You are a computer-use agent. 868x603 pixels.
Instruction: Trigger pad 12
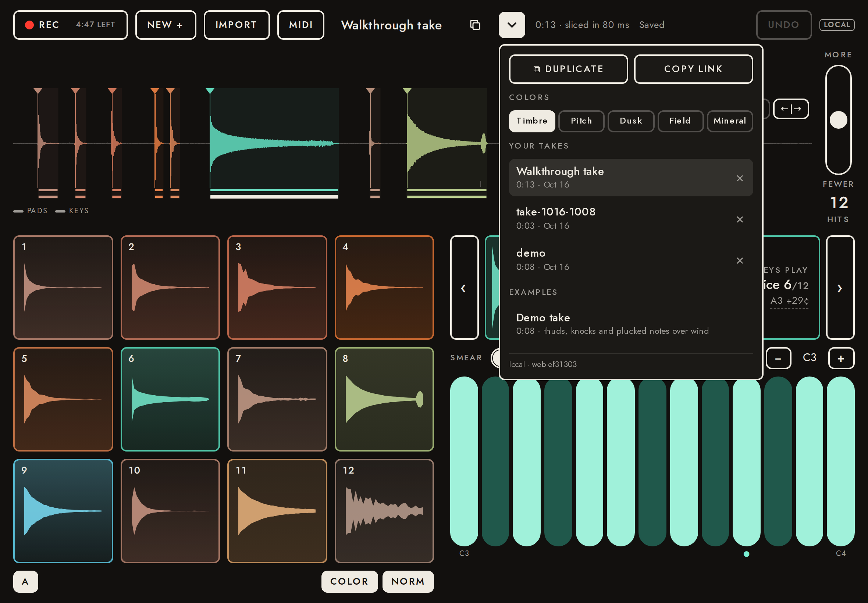[384, 511]
